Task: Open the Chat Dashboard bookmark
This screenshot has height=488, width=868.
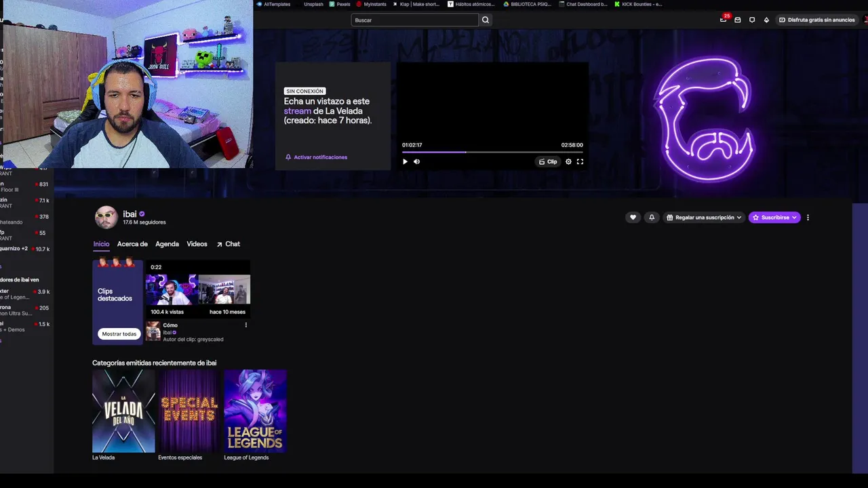Action: (583, 4)
